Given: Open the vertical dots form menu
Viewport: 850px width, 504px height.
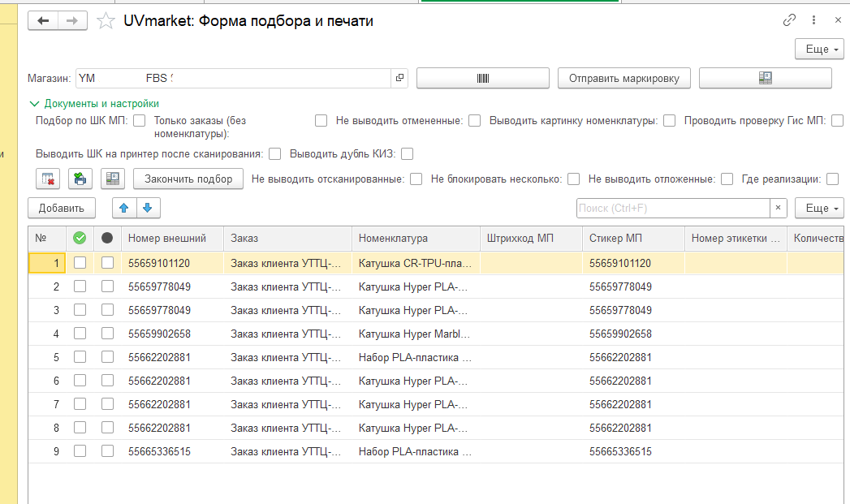Looking at the screenshot, I should click(x=813, y=20).
